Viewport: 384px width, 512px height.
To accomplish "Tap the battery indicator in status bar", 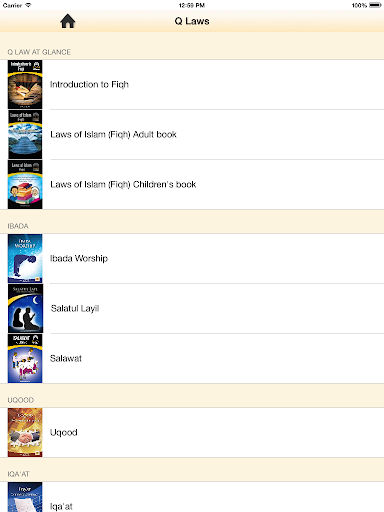I will click(375, 5).
